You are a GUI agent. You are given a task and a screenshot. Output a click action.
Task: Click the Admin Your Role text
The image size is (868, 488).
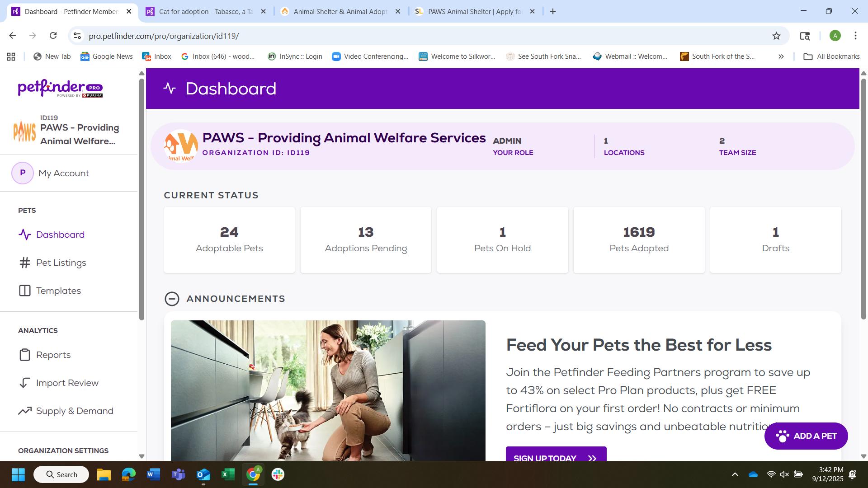point(513,146)
